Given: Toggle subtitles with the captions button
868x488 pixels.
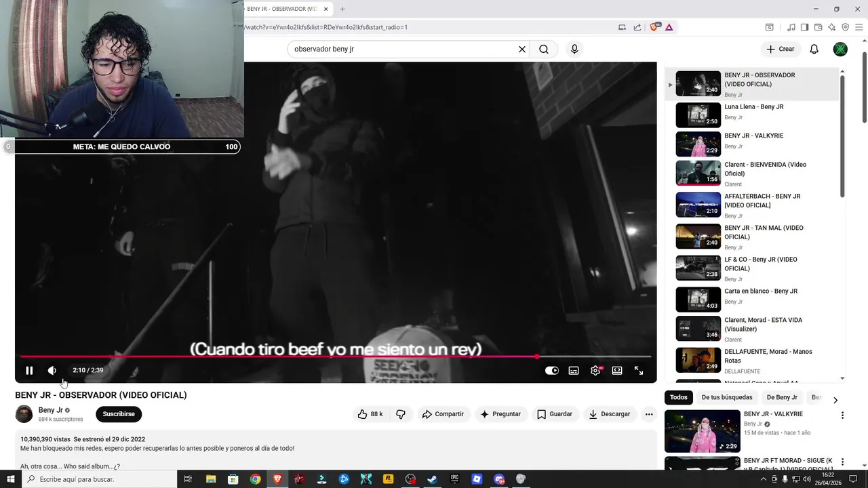Looking at the screenshot, I should point(574,371).
